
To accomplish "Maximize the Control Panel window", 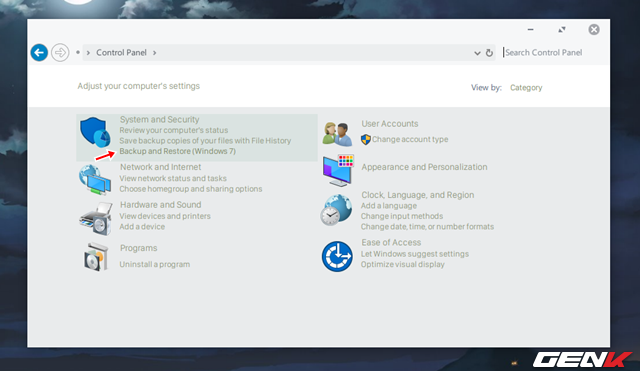I will pos(562,29).
